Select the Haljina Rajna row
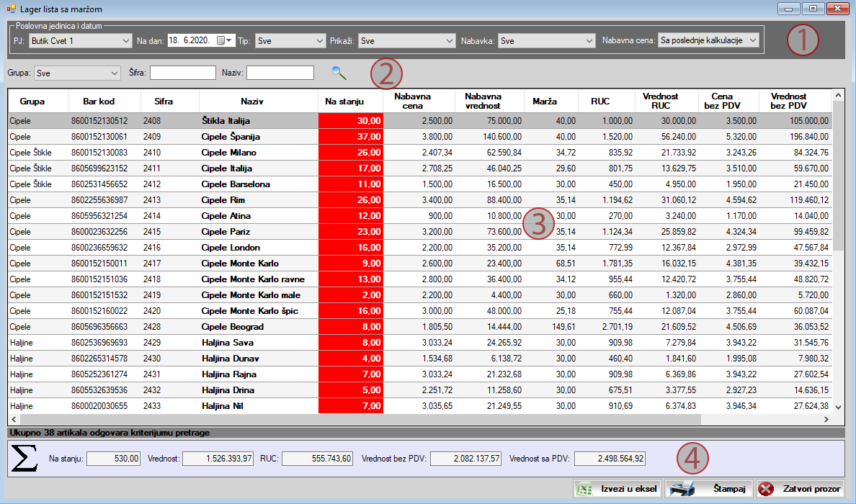 pyautogui.click(x=420, y=374)
